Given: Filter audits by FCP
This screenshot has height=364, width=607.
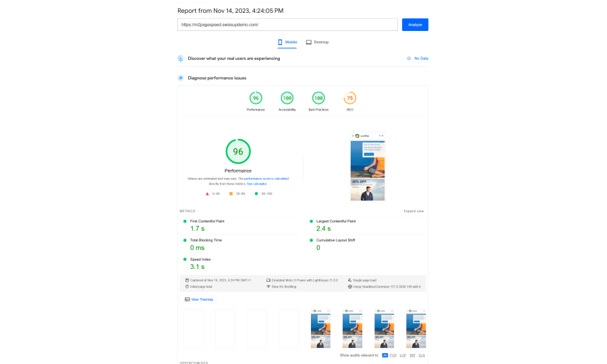Looking at the screenshot, I should click(x=394, y=355).
